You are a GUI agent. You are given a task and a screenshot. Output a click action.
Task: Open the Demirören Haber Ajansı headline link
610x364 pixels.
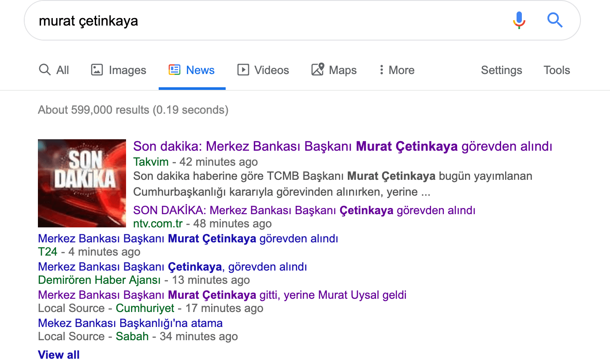tap(173, 267)
